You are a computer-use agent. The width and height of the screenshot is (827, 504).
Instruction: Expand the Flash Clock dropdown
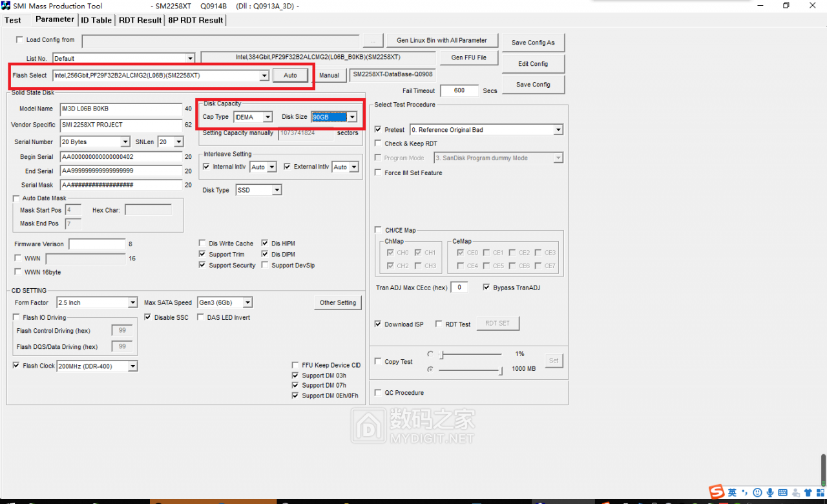(x=132, y=366)
